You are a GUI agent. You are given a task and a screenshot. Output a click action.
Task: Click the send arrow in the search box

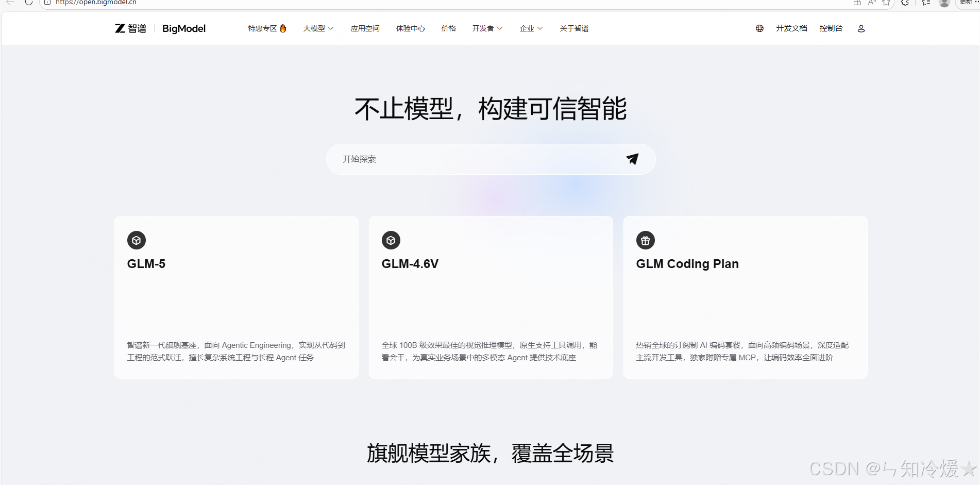[x=632, y=159]
